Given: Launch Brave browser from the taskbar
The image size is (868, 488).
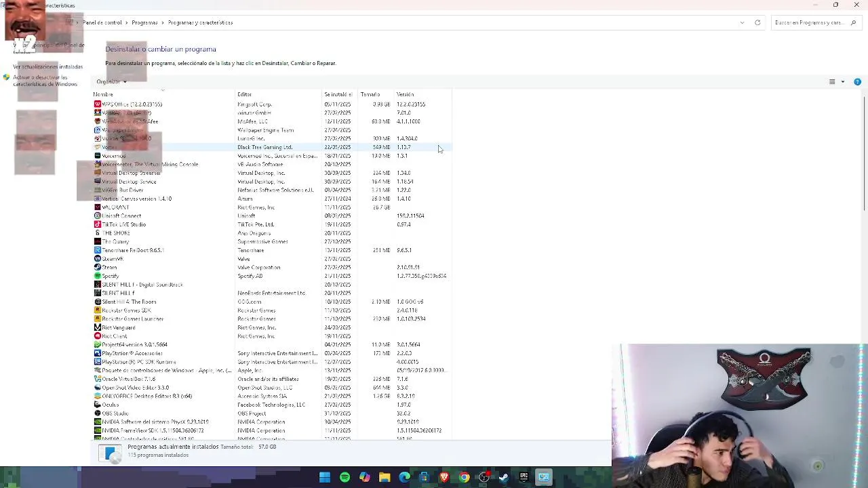Looking at the screenshot, I should [444, 477].
